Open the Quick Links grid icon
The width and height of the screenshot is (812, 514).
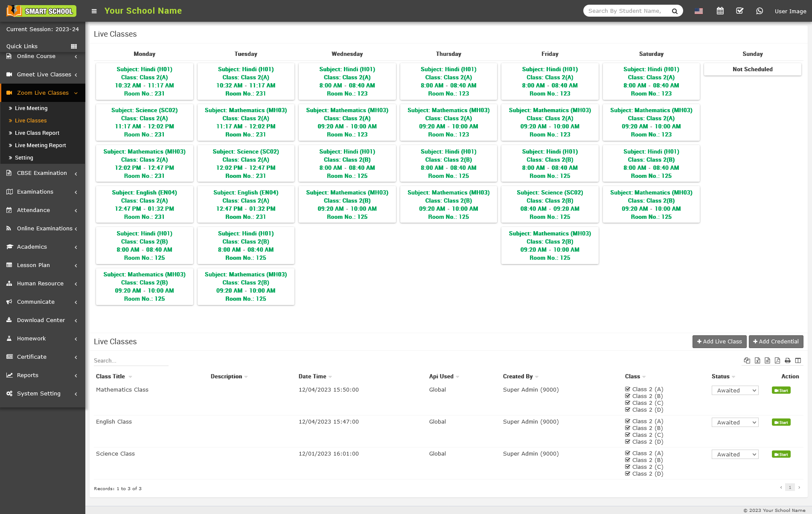(74, 46)
